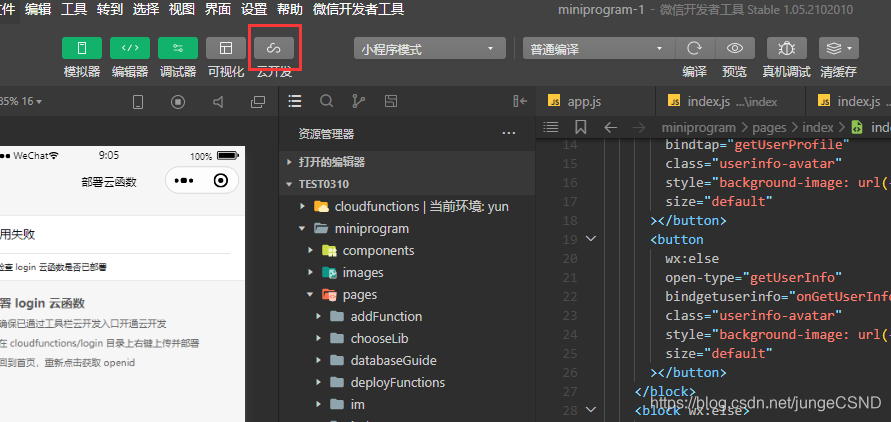Click the open-type getUserInfo line
Viewport: 891px width, 422px height.
753,277
